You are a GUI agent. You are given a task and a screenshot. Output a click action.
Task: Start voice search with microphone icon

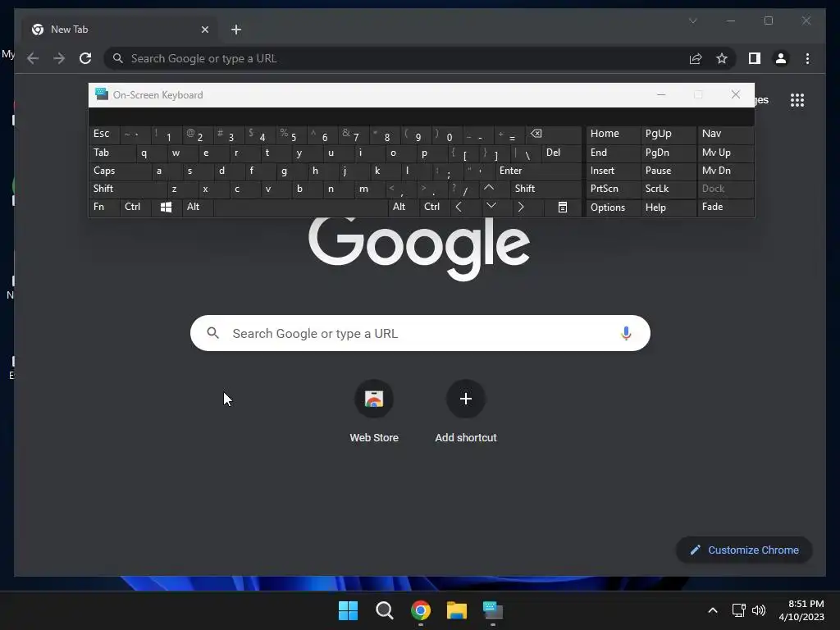click(x=626, y=333)
